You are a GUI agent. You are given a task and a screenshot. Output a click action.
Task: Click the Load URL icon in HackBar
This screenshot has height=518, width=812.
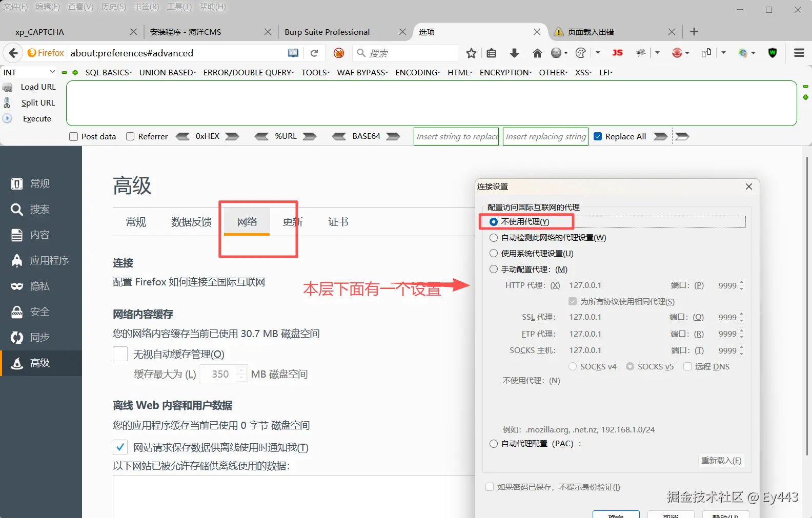(8, 87)
